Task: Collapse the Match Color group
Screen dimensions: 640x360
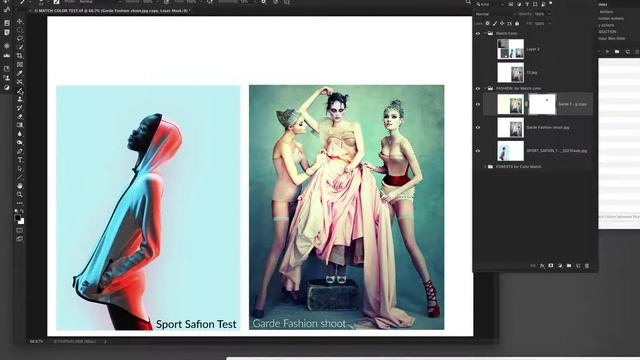Action: pos(485,33)
